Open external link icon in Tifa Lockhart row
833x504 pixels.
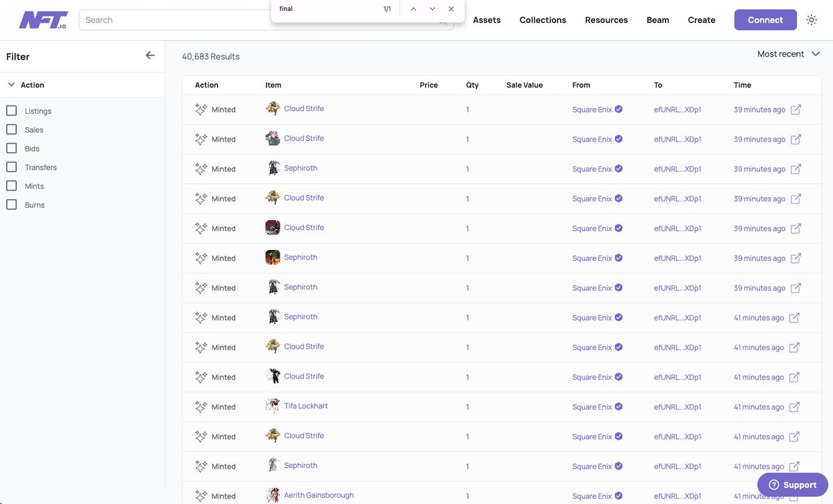(x=795, y=407)
